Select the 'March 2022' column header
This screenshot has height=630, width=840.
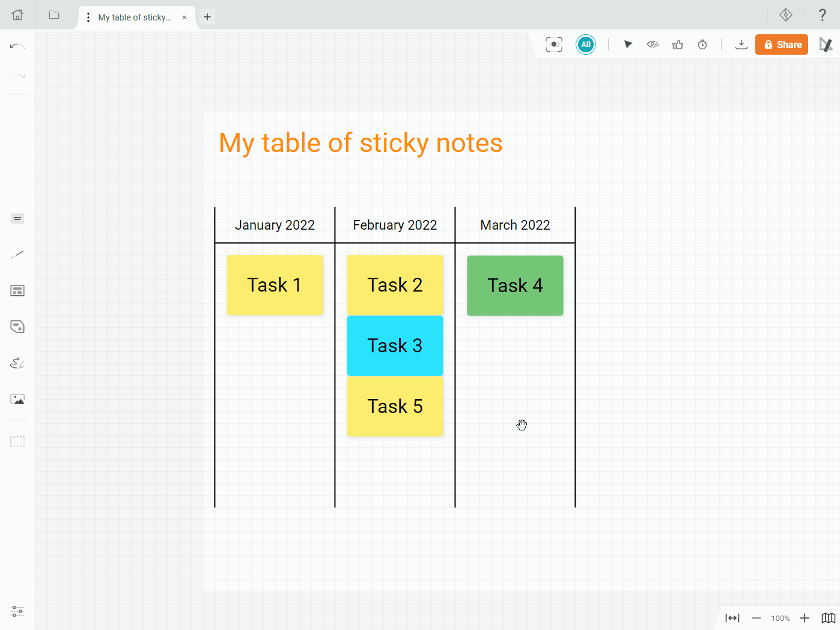(x=515, y=225)
